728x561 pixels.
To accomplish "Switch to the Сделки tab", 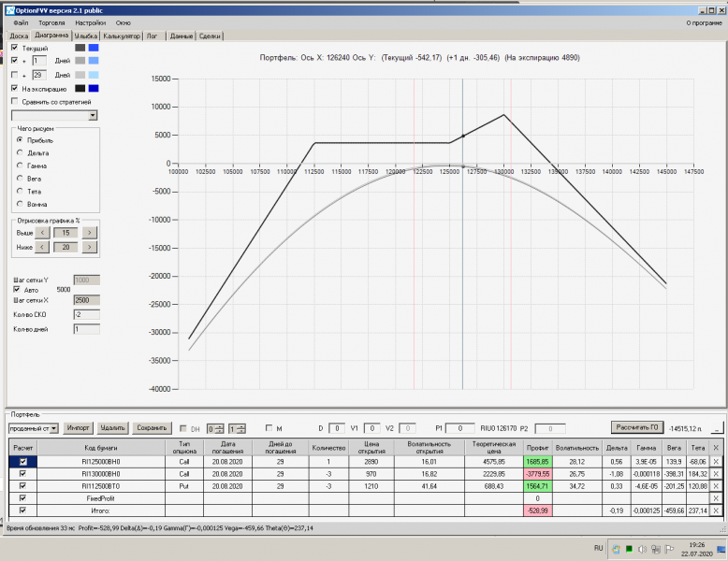I will (210, 36).
